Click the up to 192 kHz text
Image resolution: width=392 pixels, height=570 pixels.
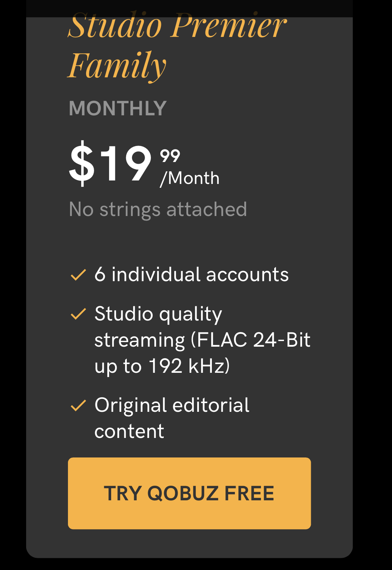pos(162,366)
